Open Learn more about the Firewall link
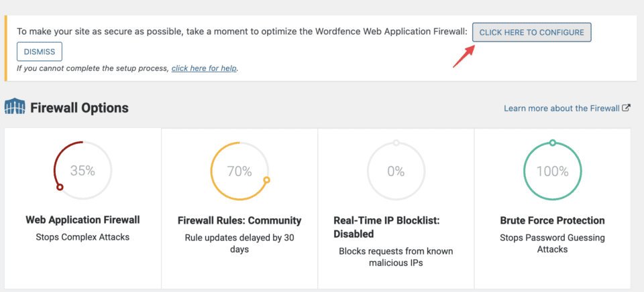Viewport: 644px width, 292px height. (561, 108)
